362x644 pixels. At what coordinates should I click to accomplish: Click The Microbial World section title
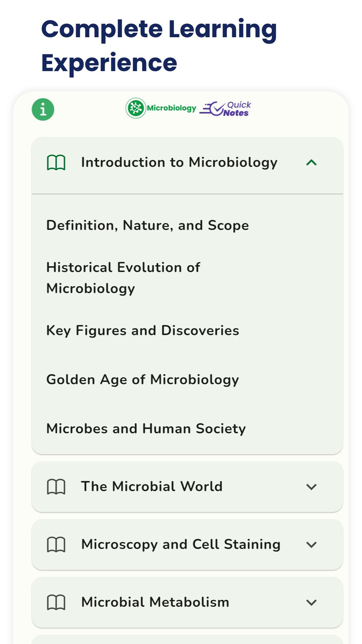pyautogui.click(x=152, y=486)
